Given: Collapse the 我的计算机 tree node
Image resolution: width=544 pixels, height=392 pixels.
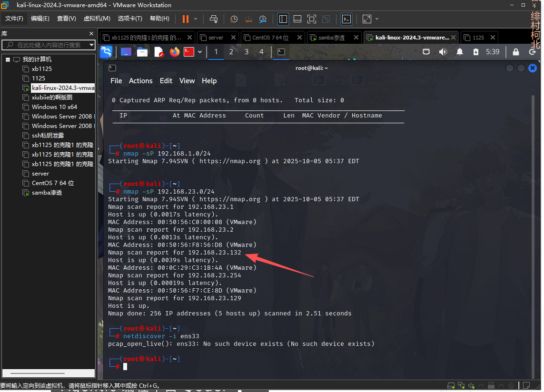Looking at the screenshot, I should point(8,59).
